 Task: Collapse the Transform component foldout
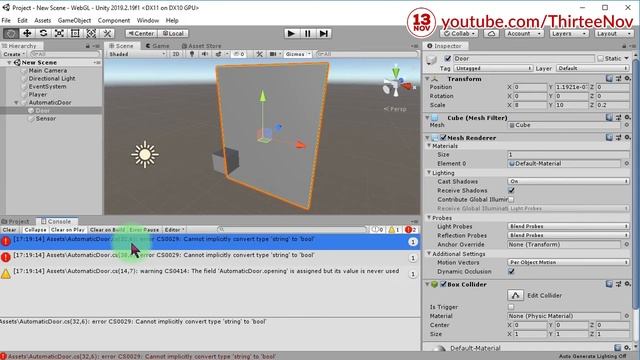coord(427,78)
